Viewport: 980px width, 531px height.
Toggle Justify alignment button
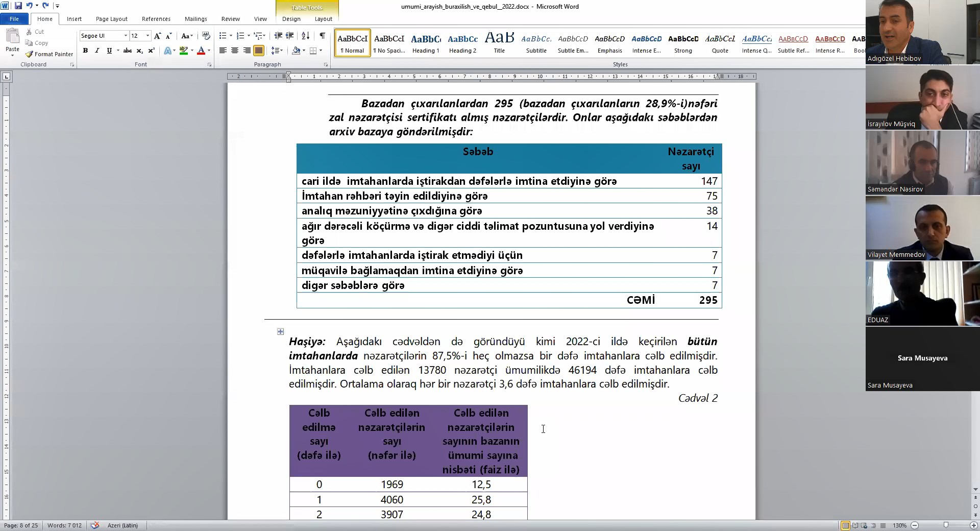[259, 51]
